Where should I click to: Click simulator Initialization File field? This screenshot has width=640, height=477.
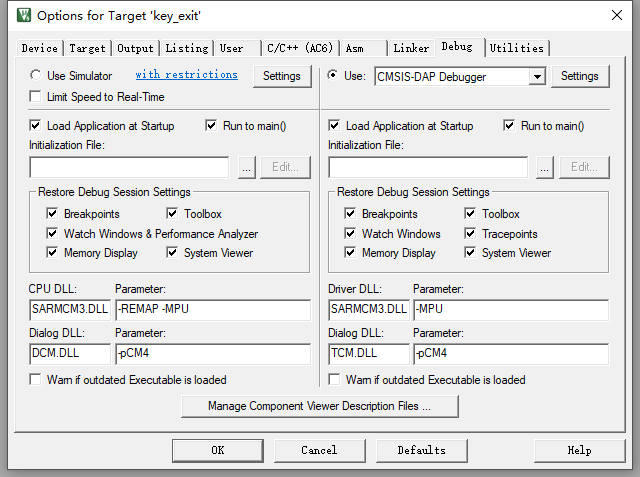coord(129,167)
